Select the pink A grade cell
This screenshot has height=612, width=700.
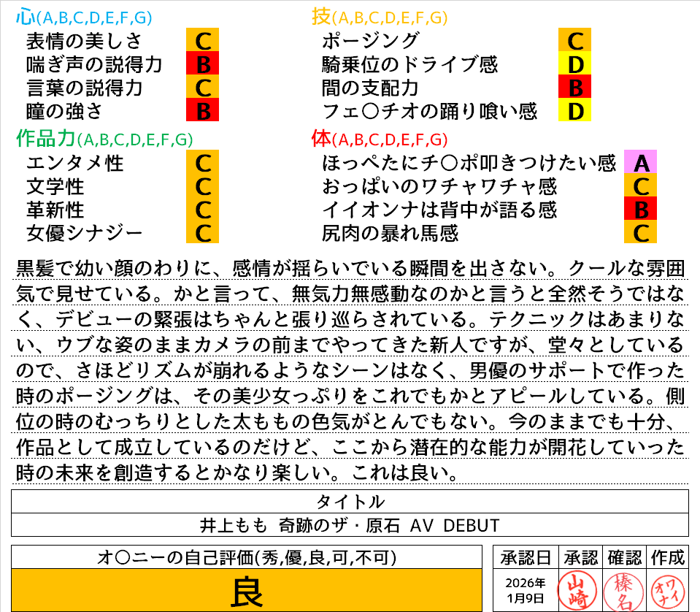click(641, 162)
